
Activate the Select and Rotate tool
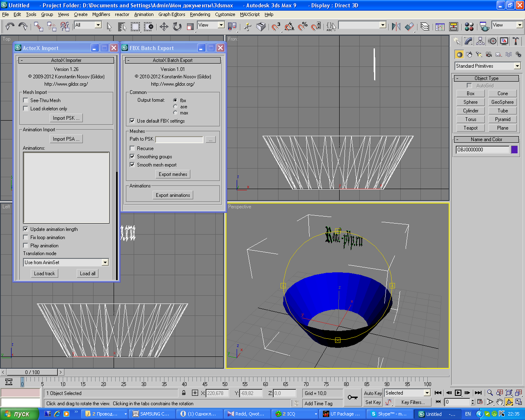177,27
